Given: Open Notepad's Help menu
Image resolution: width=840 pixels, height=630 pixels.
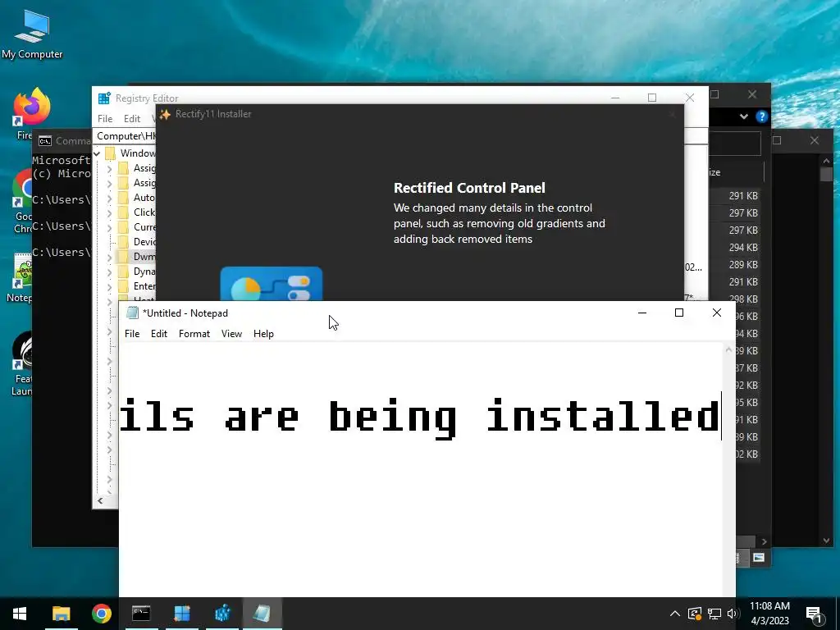Looking at the screenshot, I should coord(263,334).
